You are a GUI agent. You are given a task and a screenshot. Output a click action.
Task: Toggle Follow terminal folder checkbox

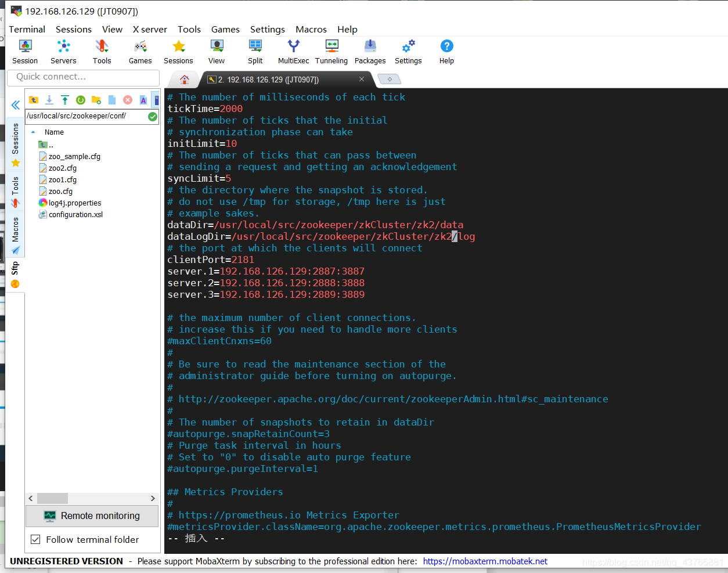click(x=35, y=539)
